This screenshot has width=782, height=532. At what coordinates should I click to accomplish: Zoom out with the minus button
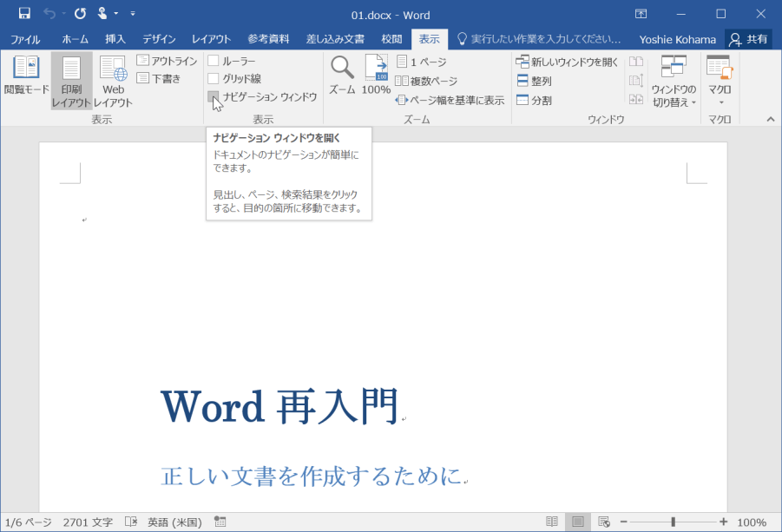pos(623,522)
